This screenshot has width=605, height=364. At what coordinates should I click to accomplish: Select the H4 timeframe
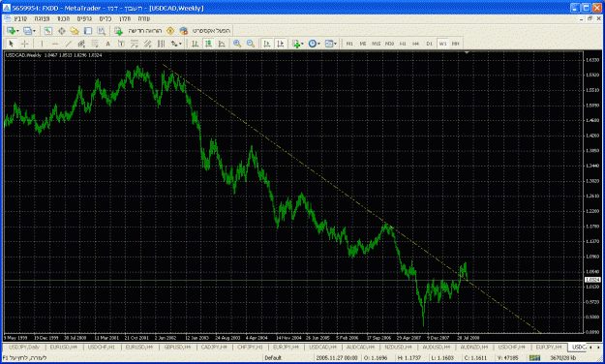click(416, 44)
